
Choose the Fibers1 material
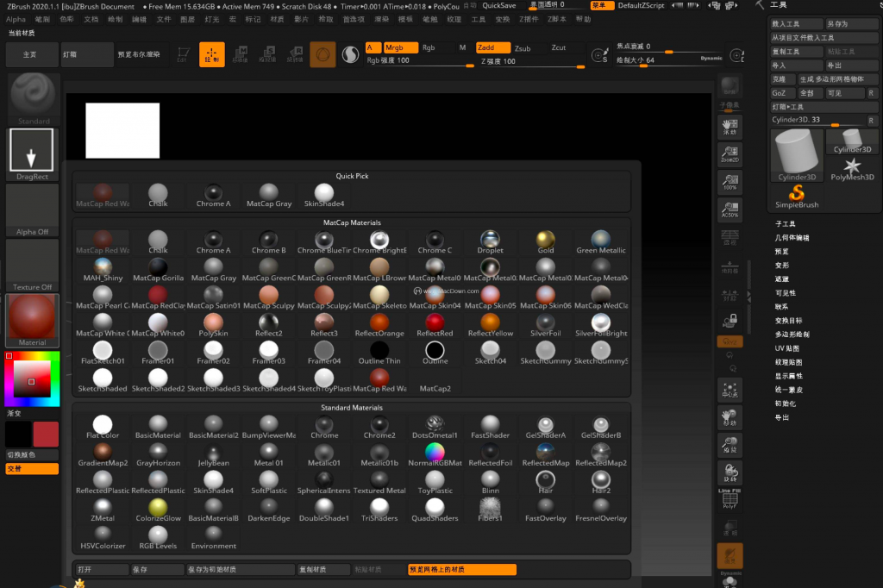point(490,510)
